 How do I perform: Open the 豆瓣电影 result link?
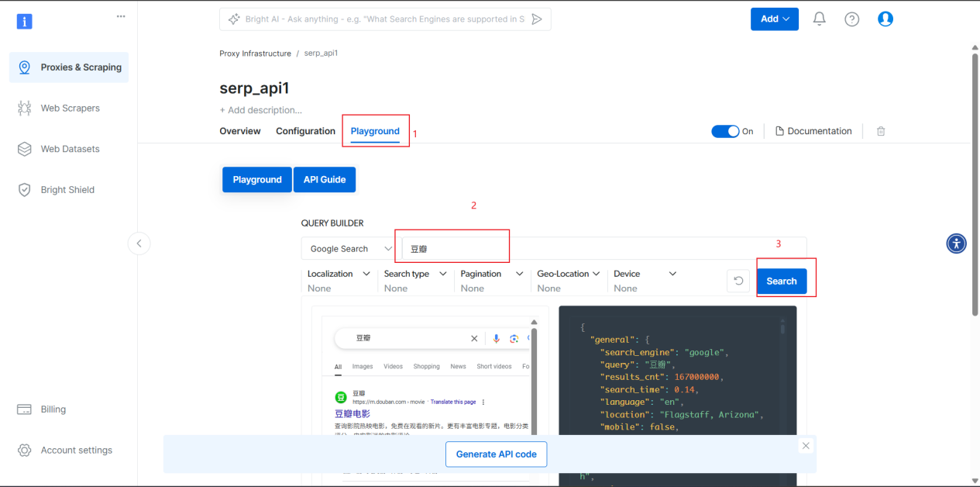coord(352,414)
